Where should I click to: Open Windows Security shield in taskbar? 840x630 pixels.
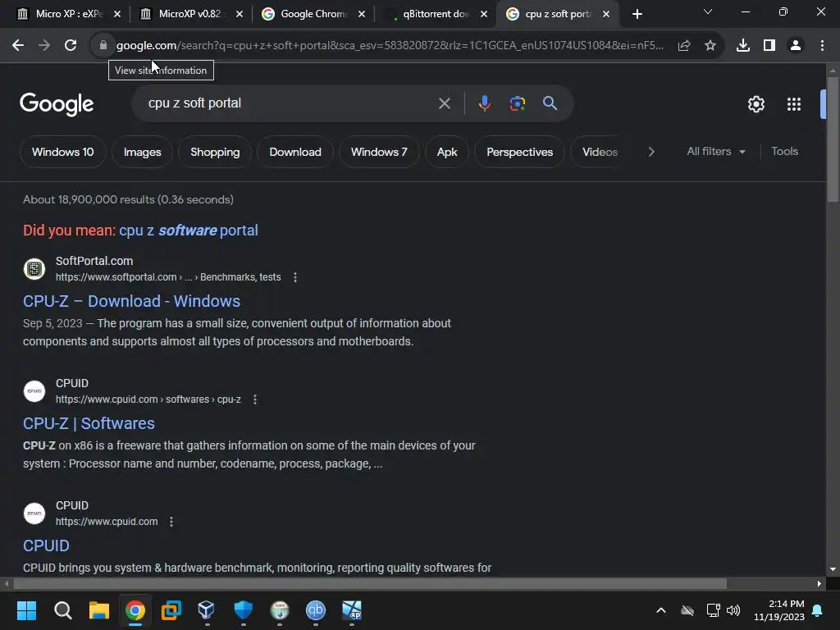243,610
